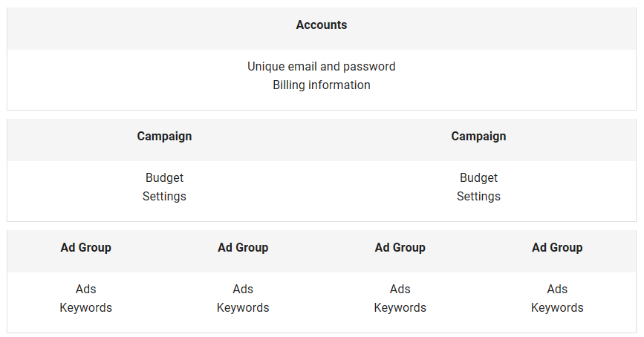Click the 'Billing information' line
This screenshot has height=337, width=644.
[x=322, y=85]
